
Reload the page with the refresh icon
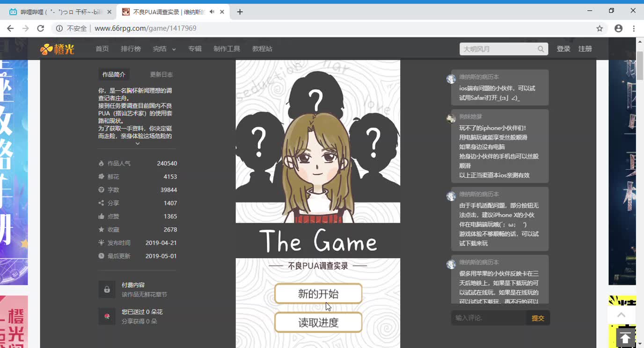click(x=41, y=29)
